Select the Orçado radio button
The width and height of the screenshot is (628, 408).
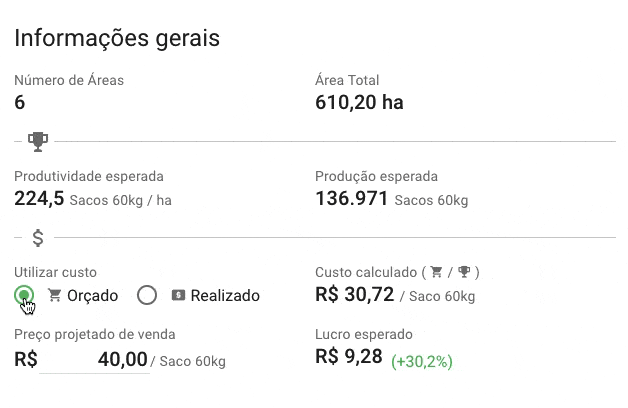click(x=24, y=294)
